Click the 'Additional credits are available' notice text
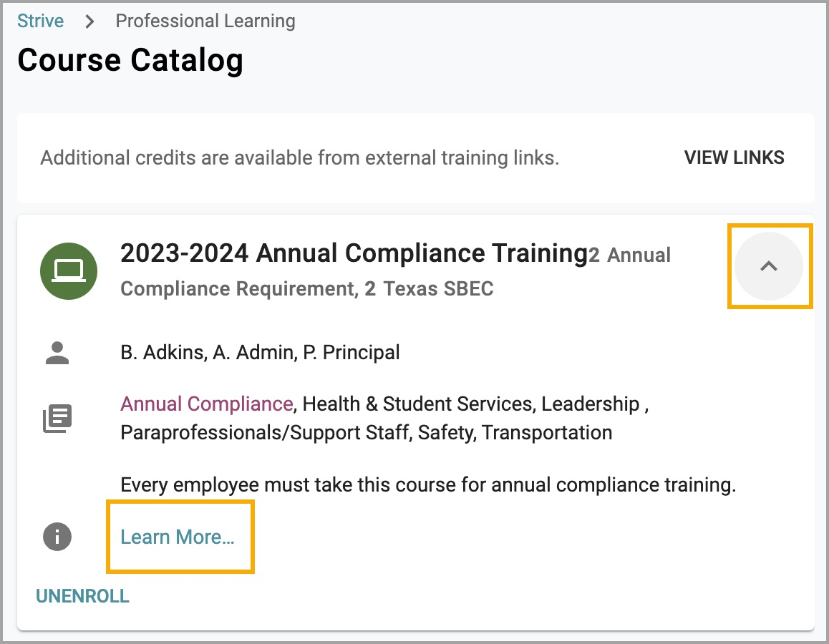The height and width of the screenshot is (644, 829). pyautogui.click(x=299, y=158)
